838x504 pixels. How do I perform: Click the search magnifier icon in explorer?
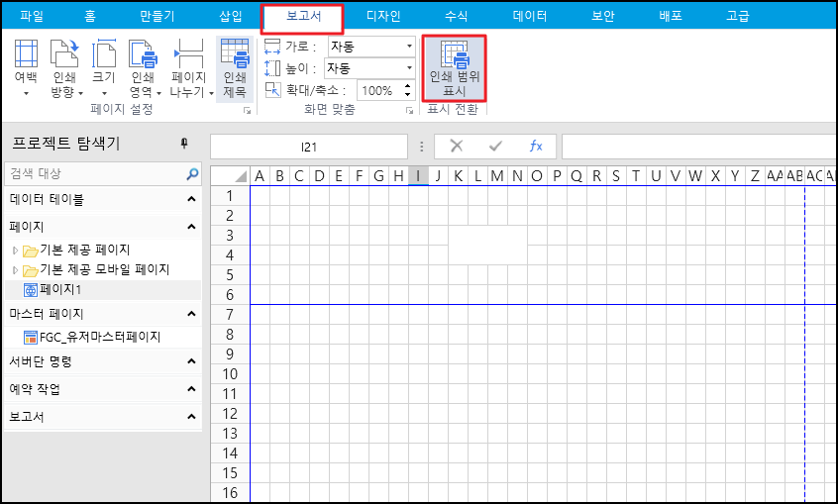point(193,174)
